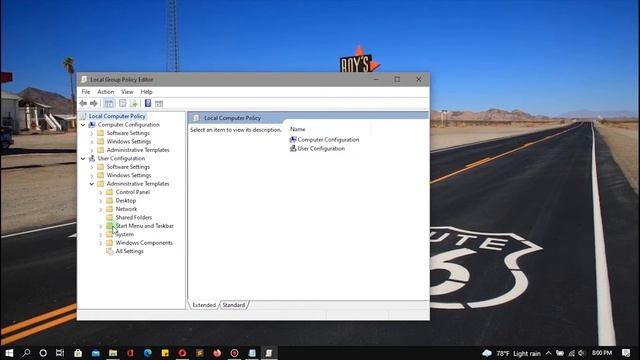Launch Firefox from the taskbar
Image resolution: width=640 pixels, height=360 pixels.
tap(217, 353)
